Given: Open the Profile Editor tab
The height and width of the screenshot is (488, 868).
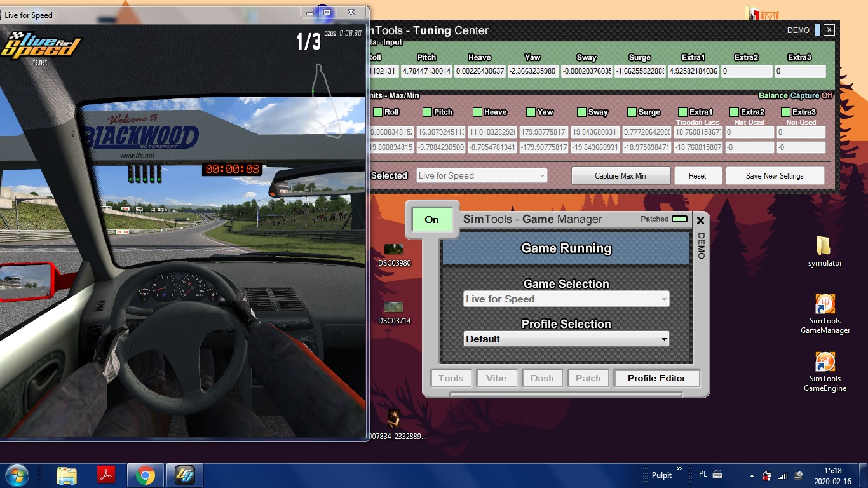Looking at the screenshot, I should (656, 378).
